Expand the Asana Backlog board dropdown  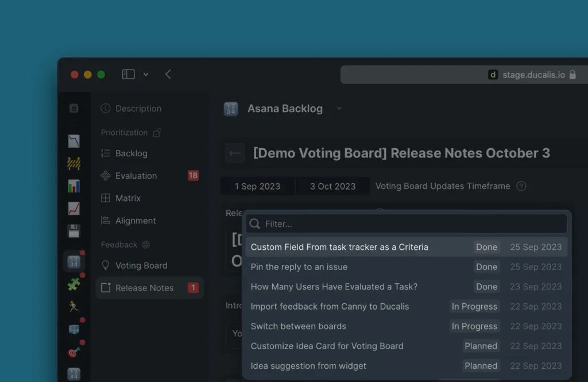pos(339,109)
